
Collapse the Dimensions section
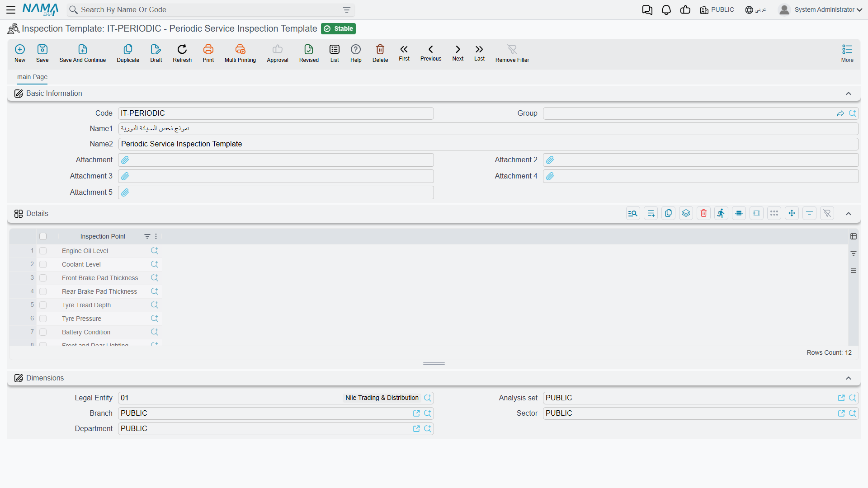click(849, 378)
